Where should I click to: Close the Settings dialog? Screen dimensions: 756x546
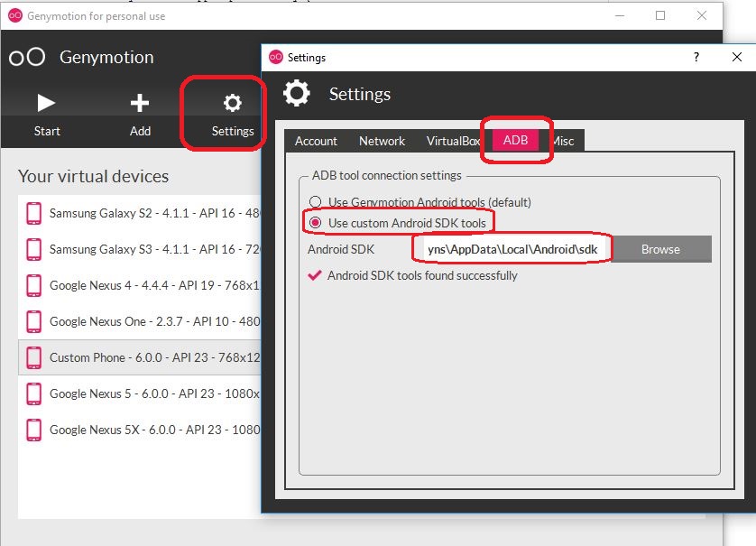point(737,57)
